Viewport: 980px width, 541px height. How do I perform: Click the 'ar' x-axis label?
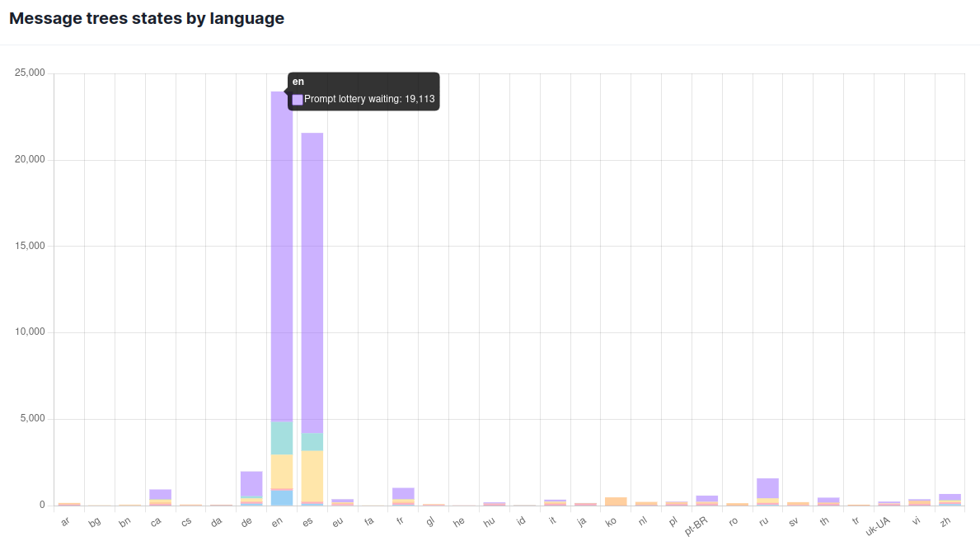[x=65, y=521]
